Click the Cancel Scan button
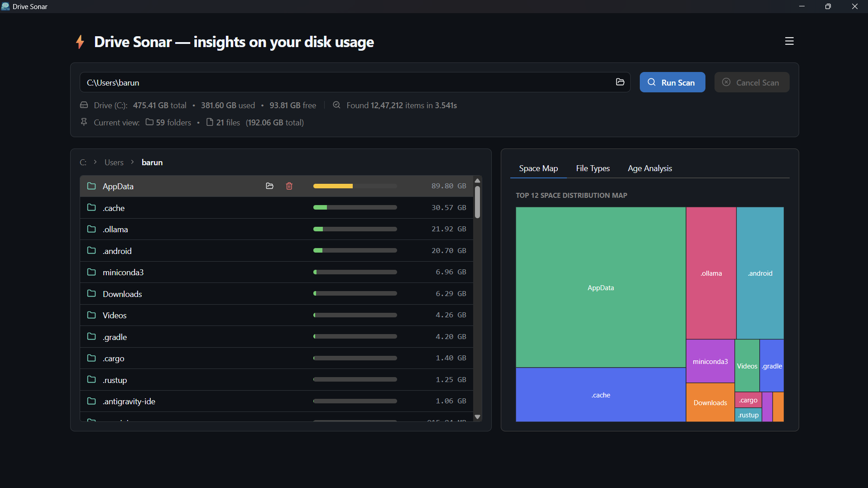 point(752,82)
